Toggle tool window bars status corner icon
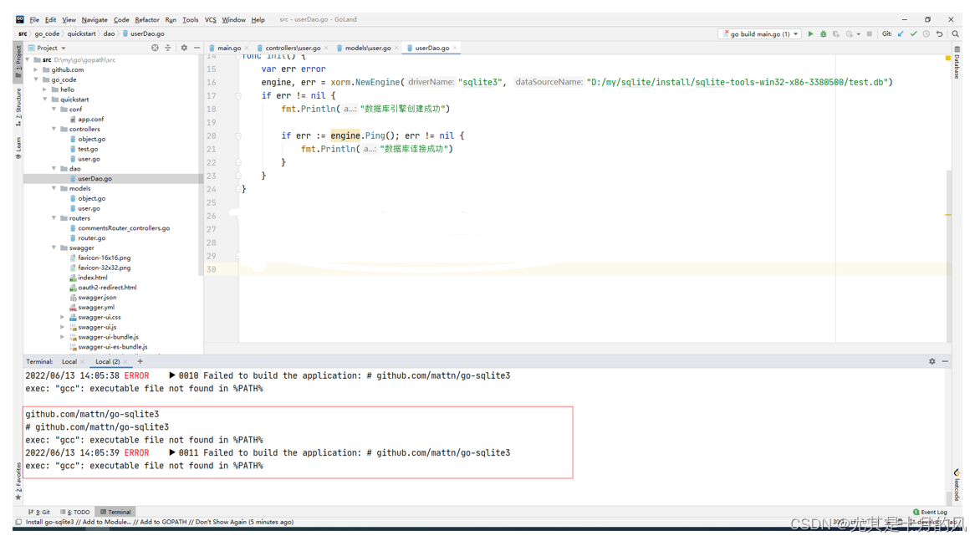Screen dimensions: 980x541 tap(18, 522)
